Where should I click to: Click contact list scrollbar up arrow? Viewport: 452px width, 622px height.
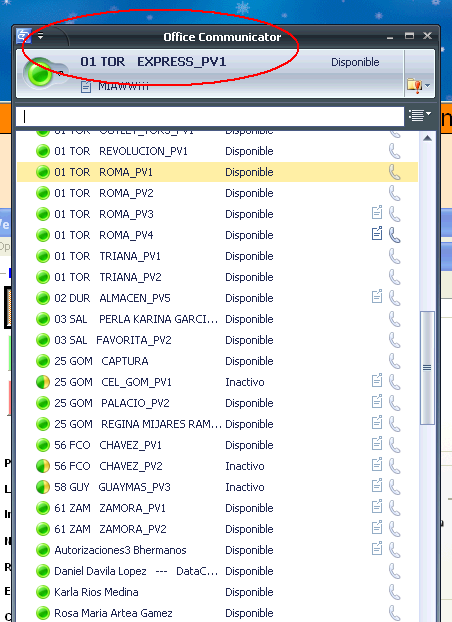[427, 138]
